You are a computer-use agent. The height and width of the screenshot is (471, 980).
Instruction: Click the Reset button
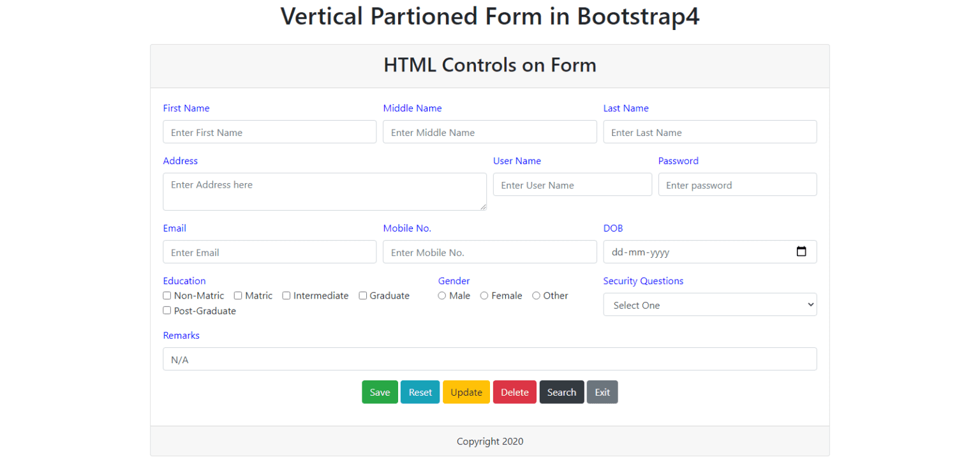[420, 392]
